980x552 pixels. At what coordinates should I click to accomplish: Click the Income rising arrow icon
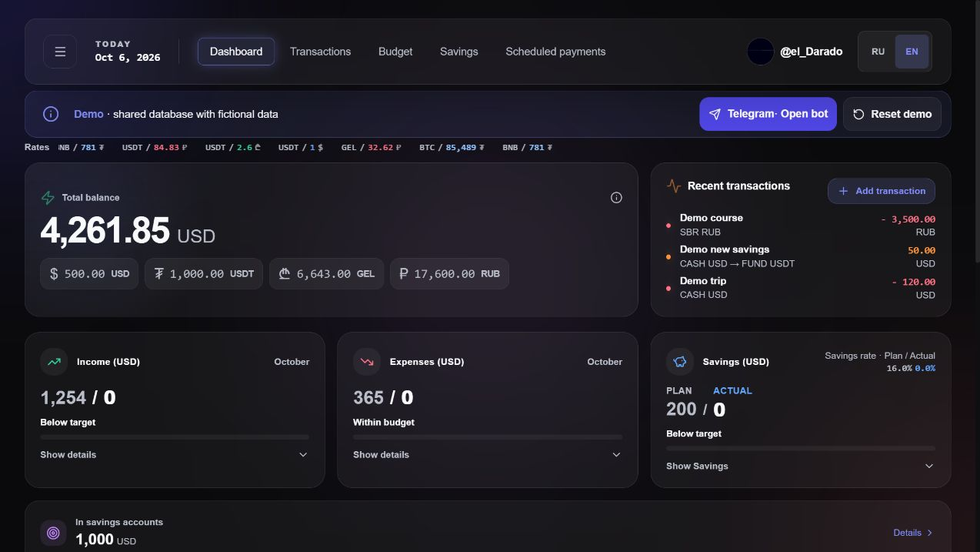click(x=54, y=361)
